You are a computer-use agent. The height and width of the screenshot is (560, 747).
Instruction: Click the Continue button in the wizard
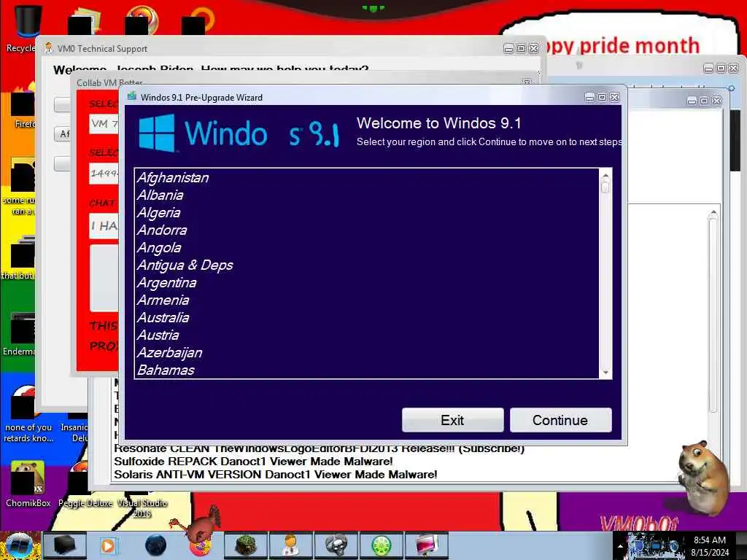[560, 420]
